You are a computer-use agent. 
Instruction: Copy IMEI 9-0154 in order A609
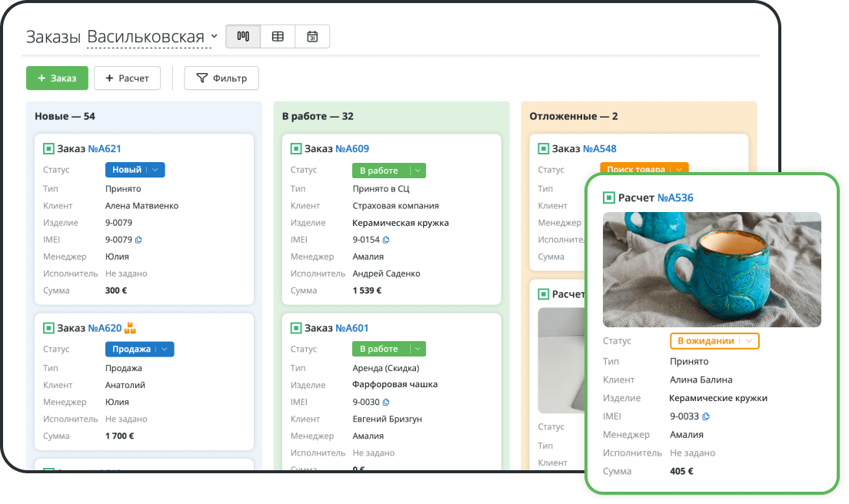[x=386, y=240]
